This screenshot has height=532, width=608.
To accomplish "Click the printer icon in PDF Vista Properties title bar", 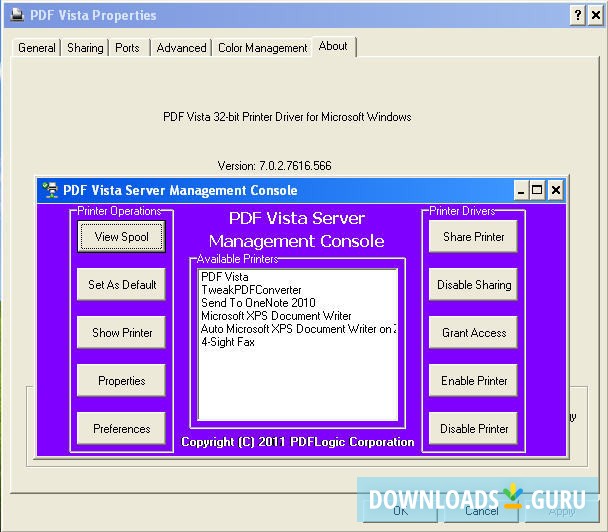I will click(17, 15).
